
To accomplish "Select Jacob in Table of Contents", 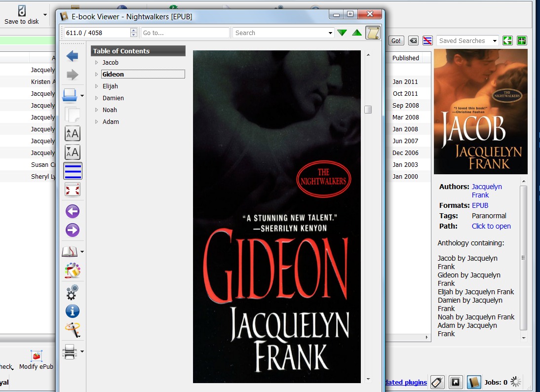I will 110,62.
